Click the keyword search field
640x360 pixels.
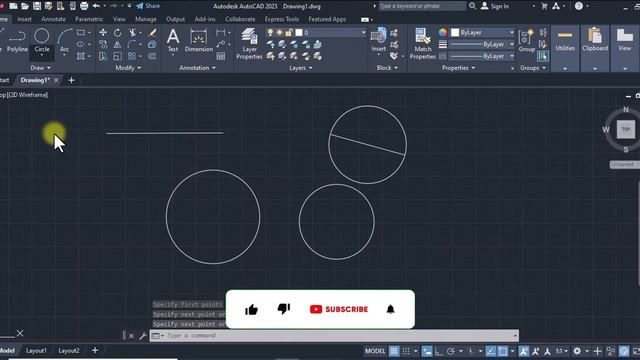422,6
